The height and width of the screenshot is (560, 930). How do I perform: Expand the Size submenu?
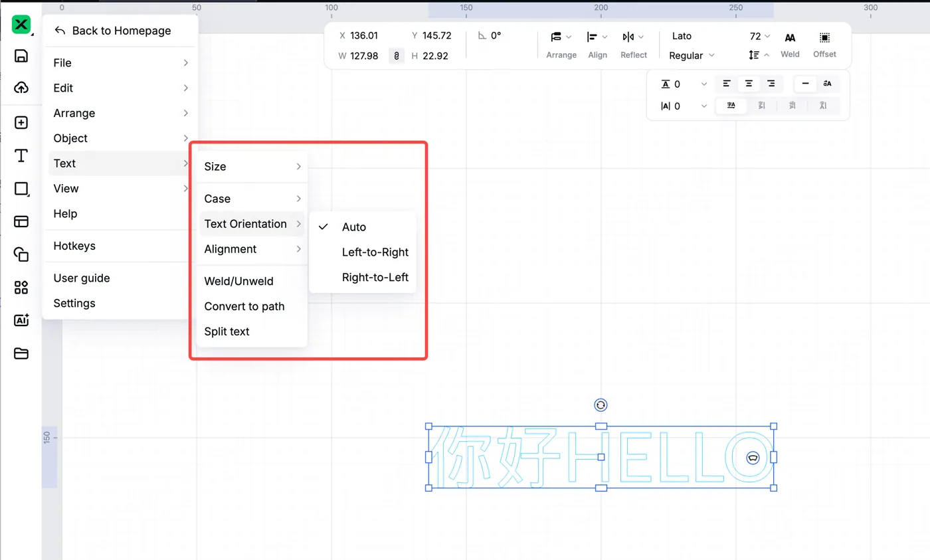(252, 167)
